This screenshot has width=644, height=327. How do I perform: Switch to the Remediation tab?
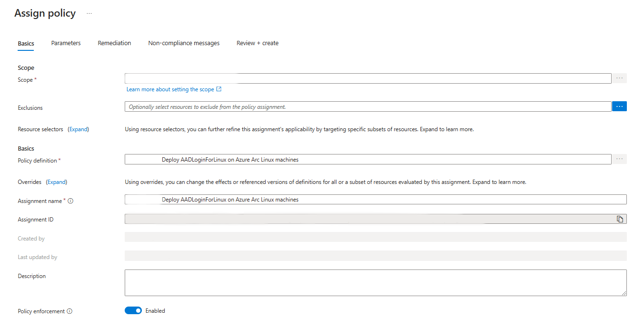114,43
